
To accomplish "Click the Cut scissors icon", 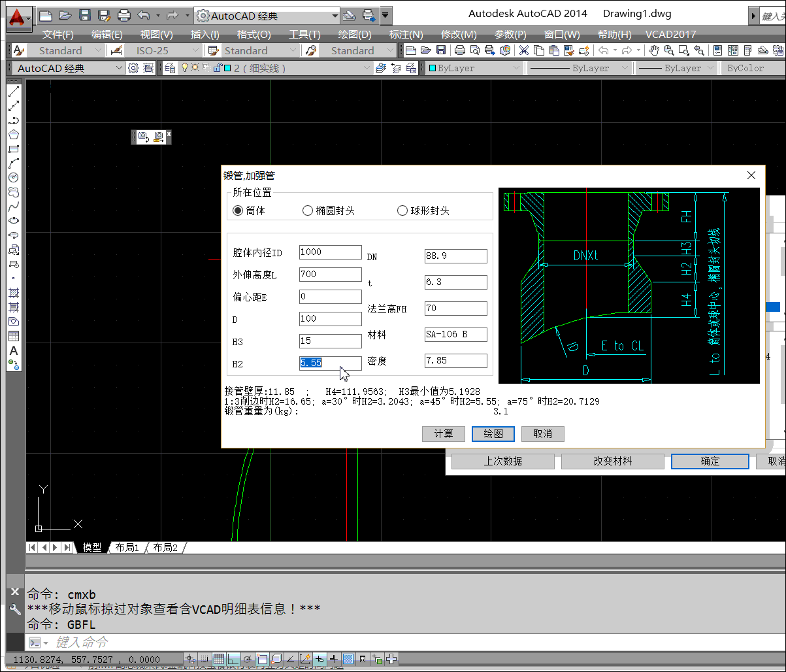I will point(524,50).
